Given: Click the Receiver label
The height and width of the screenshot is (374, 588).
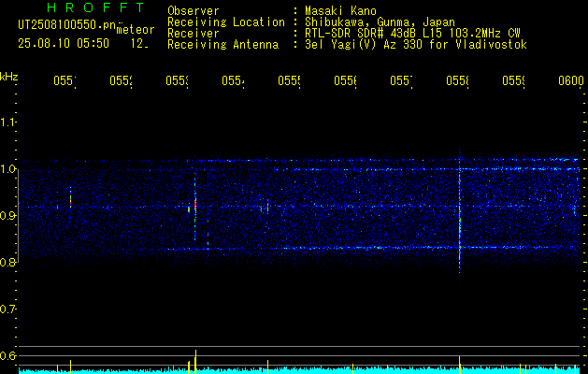Looking at the screenshot, I should (x=194, y=34).
